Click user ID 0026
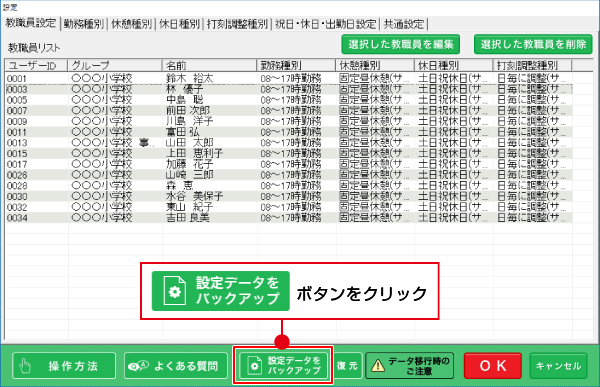Viewport: 600px width, 387px height. 17,175
